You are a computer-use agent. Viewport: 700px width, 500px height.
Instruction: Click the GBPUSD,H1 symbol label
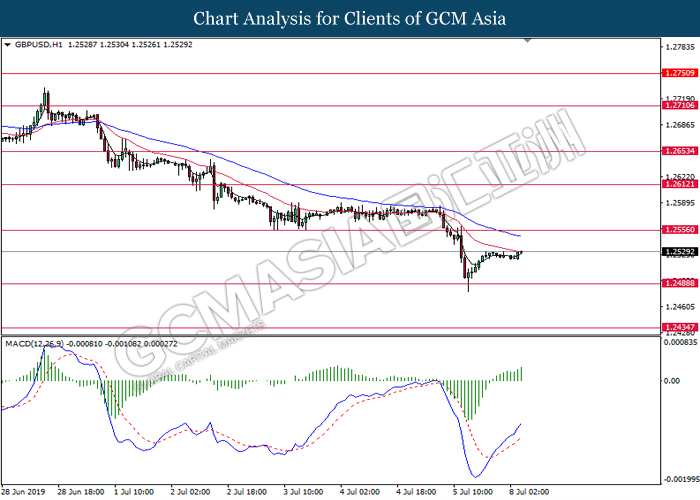38,45
